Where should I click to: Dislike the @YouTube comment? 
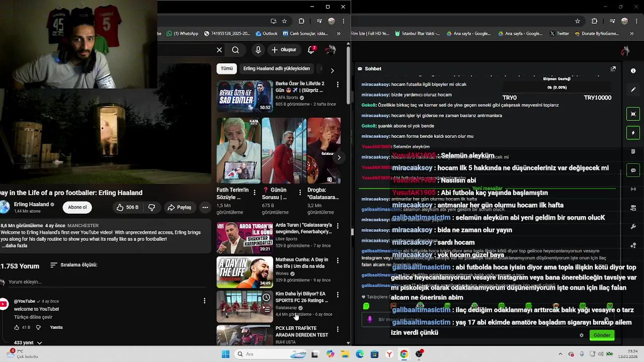click(38, 327)
